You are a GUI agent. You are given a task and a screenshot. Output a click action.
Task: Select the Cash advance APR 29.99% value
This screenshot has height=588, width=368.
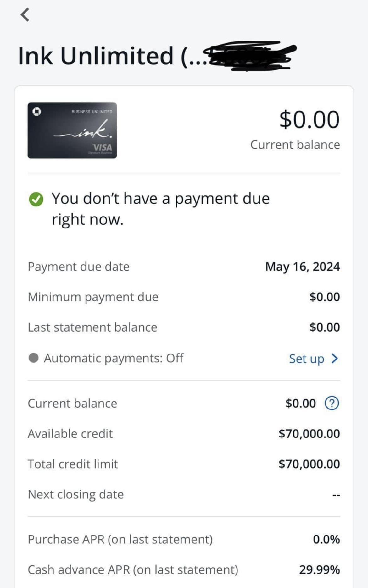(x=319, y=569)
